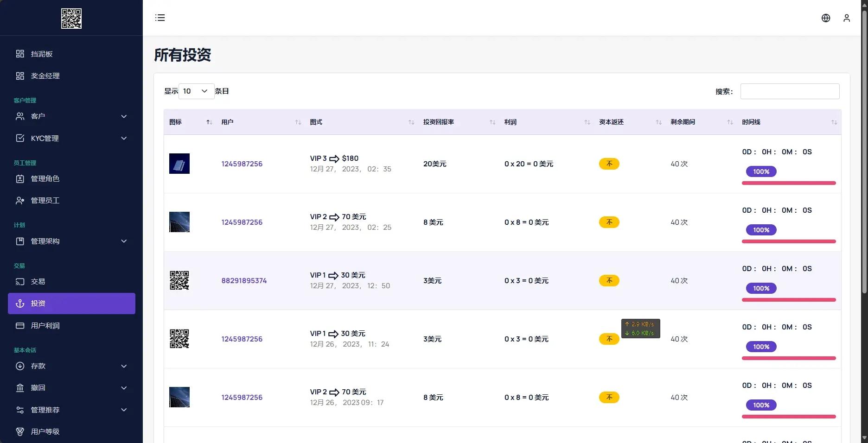The width and height of the screenshot is (868, 443).
Task: Open 交易 transactions menu item
Action: tap(38, 282)
